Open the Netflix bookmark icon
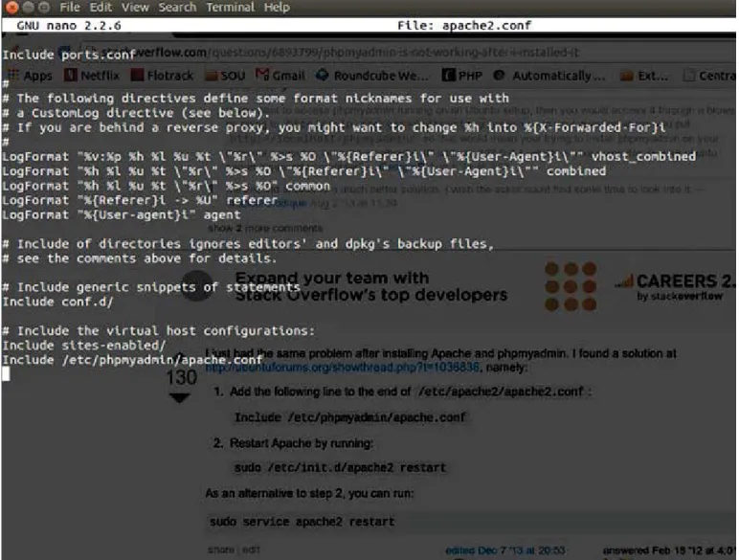Viewport: 739px width, 560px height. coord(70,75)
